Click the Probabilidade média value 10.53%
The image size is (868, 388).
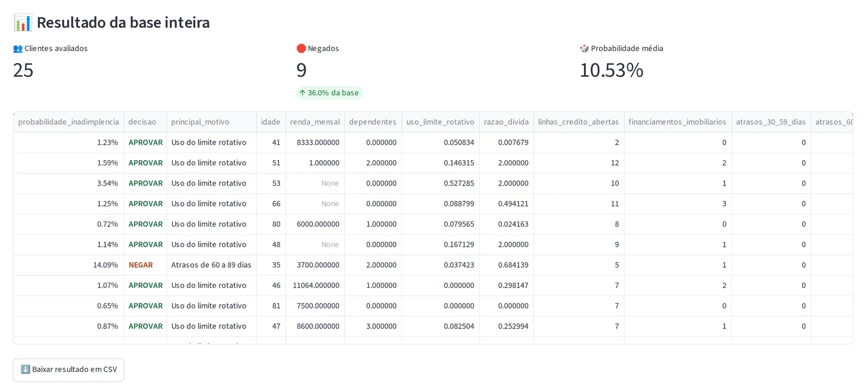(611, 70)
